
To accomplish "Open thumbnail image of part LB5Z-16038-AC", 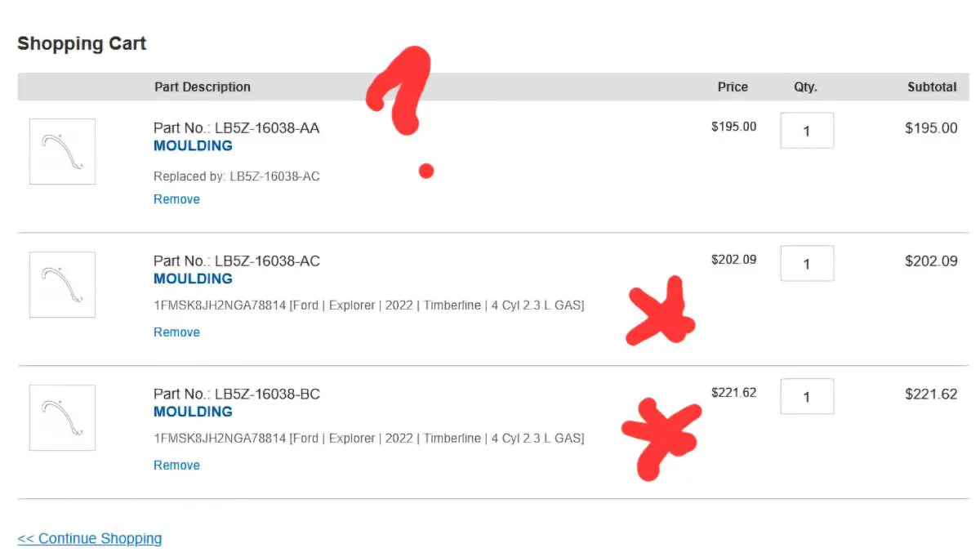I will [62, 284].
